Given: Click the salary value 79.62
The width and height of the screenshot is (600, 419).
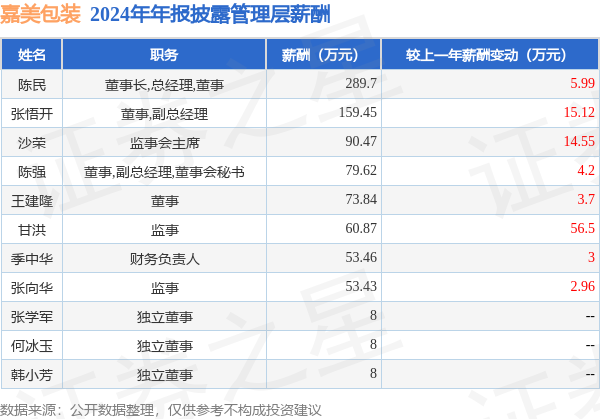Looking at the screenshot, I should pyautogui.click(x=361, y=170).
